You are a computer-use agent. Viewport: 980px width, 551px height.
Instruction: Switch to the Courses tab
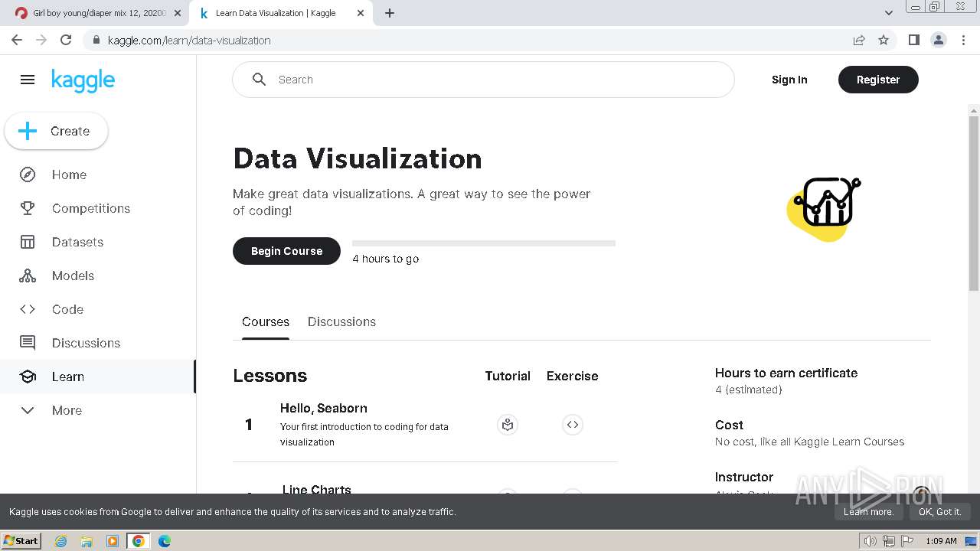[266, 322]
